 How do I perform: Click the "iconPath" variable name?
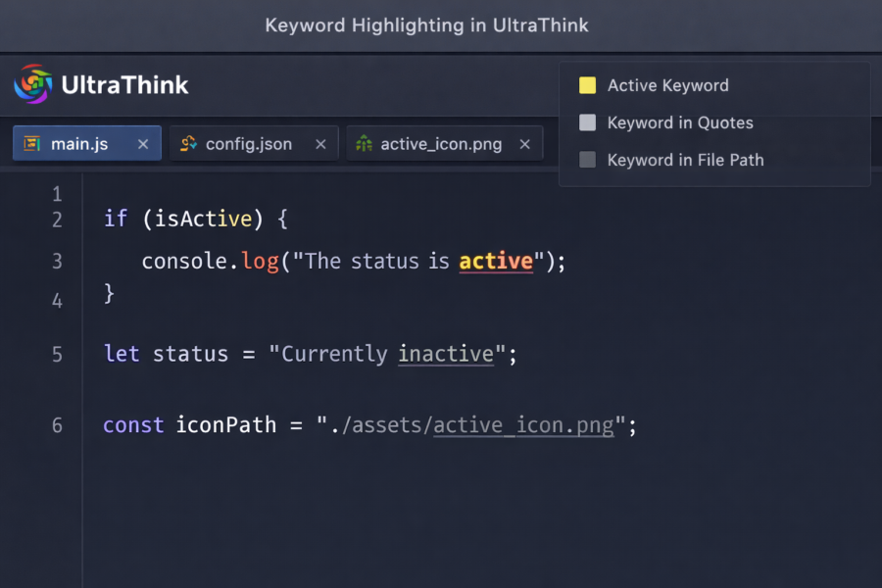226,425
